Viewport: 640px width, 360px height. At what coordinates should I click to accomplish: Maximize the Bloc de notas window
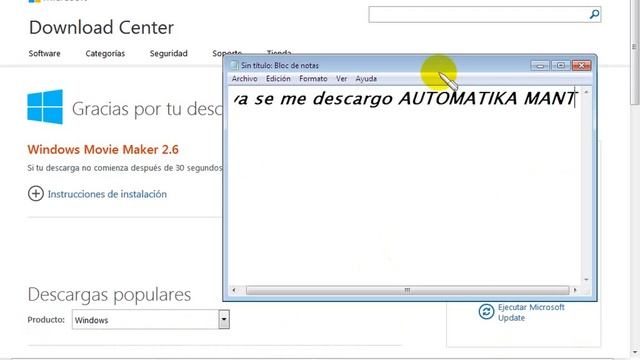(561, 65)
